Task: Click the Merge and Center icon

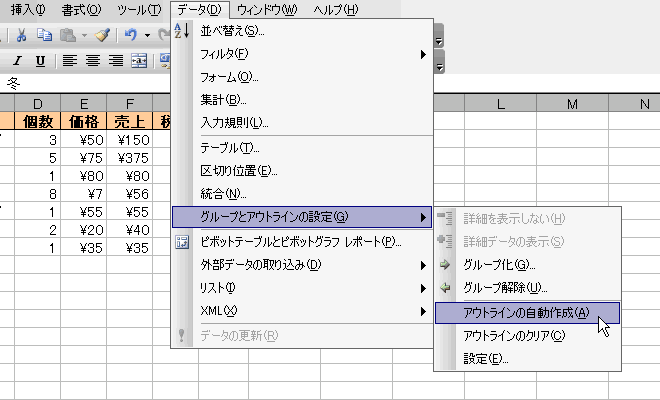Action: click(x=139, y=61)
